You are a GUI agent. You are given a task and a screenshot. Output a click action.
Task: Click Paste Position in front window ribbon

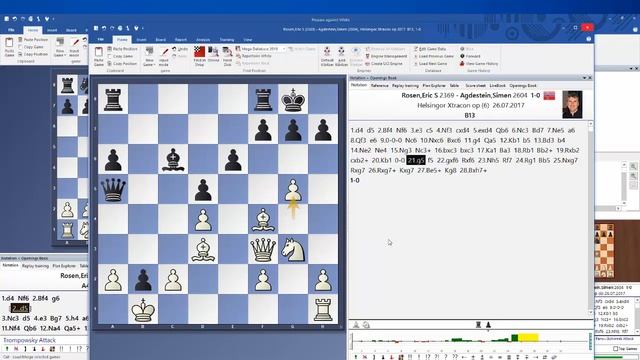(122, 49)
